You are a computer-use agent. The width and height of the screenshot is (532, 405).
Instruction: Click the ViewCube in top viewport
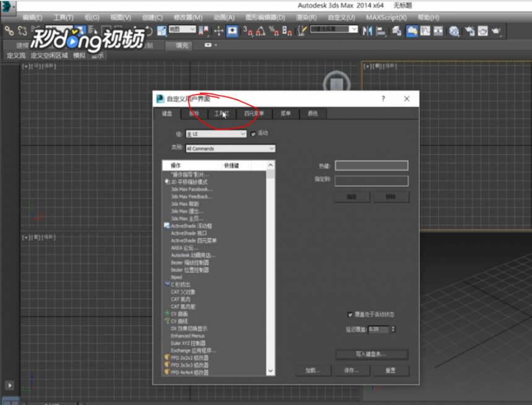(337, 82)
